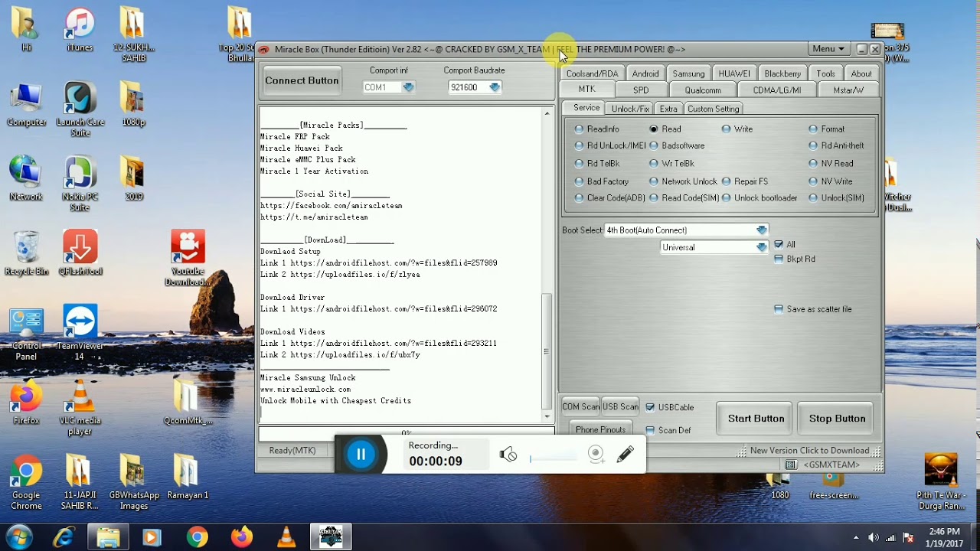The image size is (980, 551).
Task: Toggle the USBCable checkbox
Action: pos(650,407)
